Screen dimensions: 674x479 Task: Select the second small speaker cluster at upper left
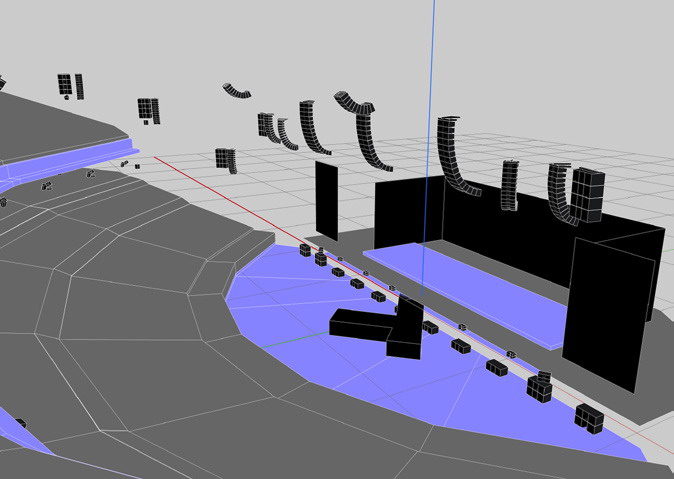[148, 108]
